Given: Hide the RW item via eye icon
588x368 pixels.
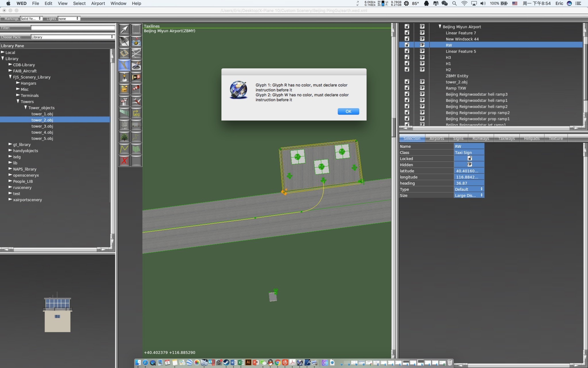Looking at the screenshot, I should [x=422, y=45].
